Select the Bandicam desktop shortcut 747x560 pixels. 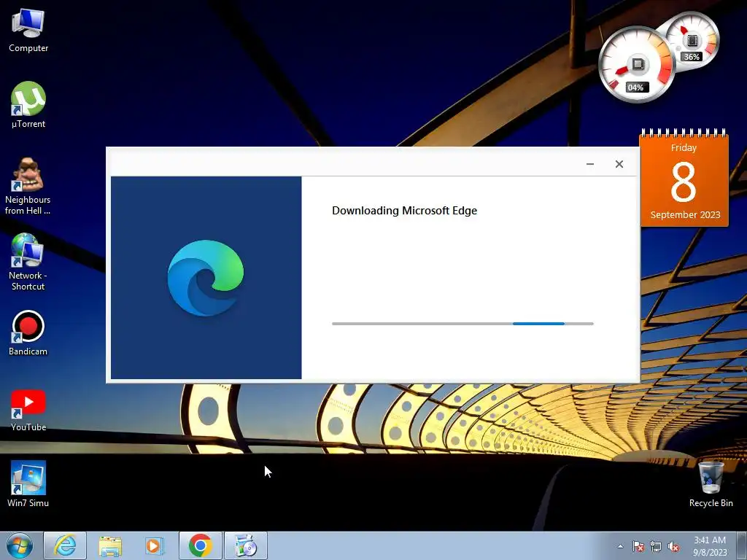tap(28, 332)
